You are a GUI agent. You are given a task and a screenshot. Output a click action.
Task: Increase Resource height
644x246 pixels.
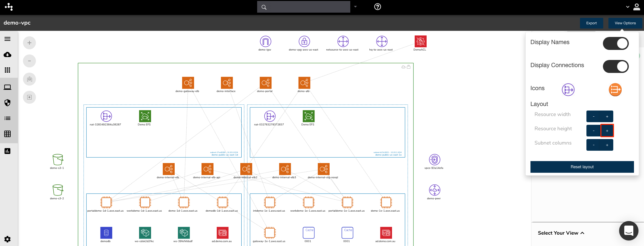[x=607, y=131]
